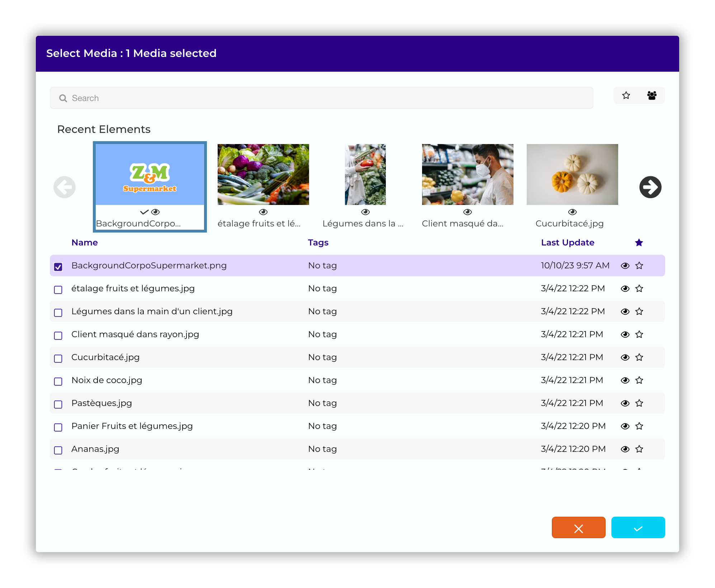Viewport: 715px width, 588px height.
Task: Tick the Panier Fruits et légumes.jpg checkbox
Action: 58,427
